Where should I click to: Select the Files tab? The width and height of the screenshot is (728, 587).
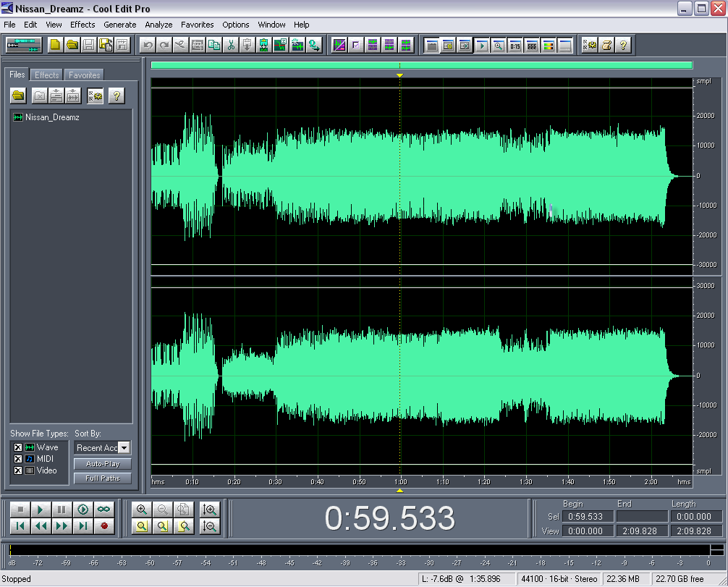[17, 75]
